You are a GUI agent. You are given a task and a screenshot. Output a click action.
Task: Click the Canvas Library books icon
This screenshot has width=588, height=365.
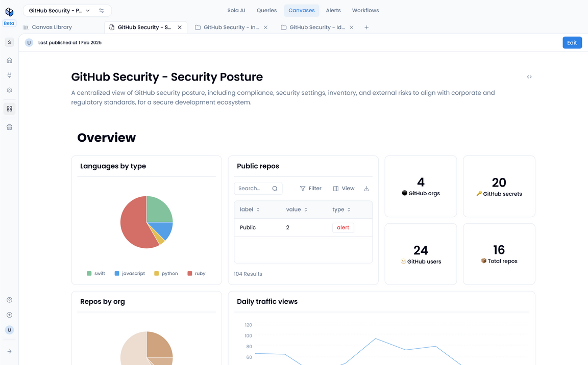click(x=26, y=28)
